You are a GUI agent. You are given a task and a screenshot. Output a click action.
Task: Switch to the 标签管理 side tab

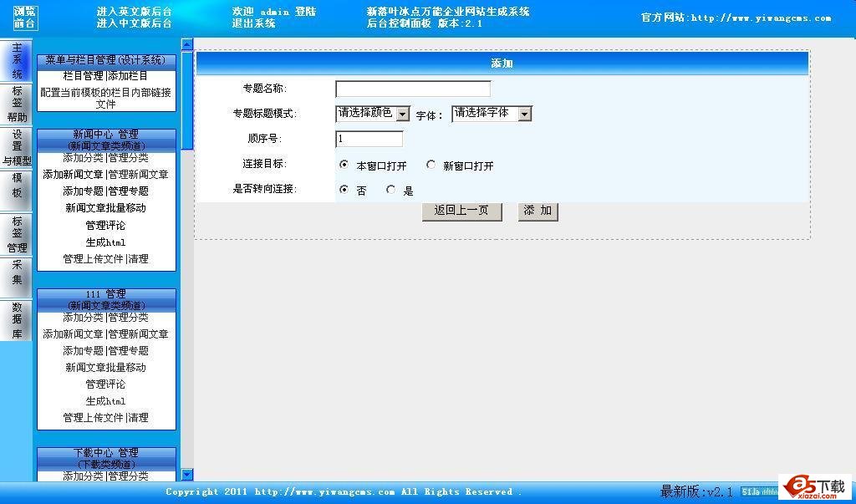click(17, 234)
